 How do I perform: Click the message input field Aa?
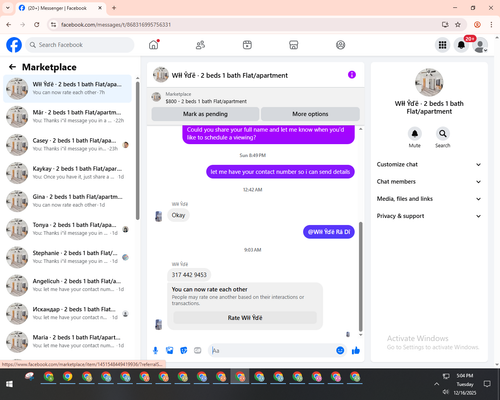272,350
